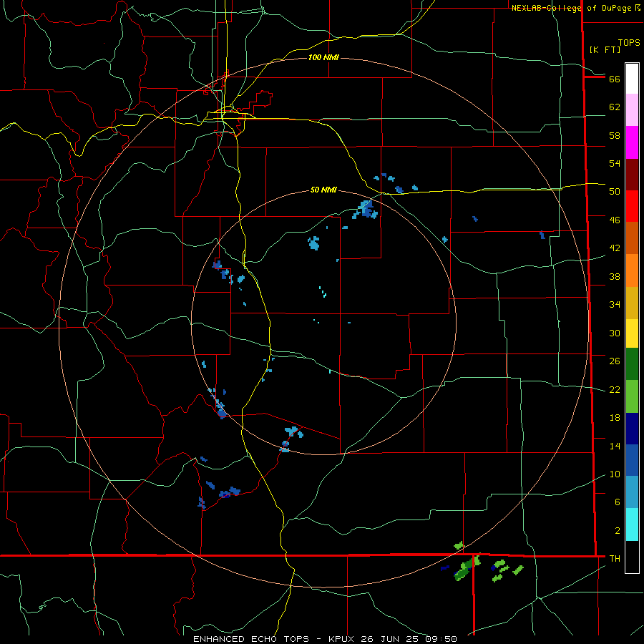Screen dimensions: 644x644
Task: Click the legend value "46"
Action: [615, 220]
